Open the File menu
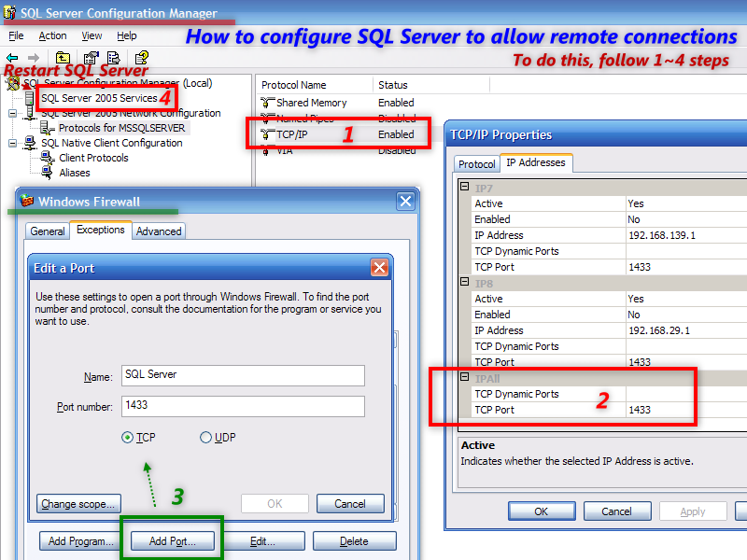Screen dimensions: 747x560 [x=16, y=35]
